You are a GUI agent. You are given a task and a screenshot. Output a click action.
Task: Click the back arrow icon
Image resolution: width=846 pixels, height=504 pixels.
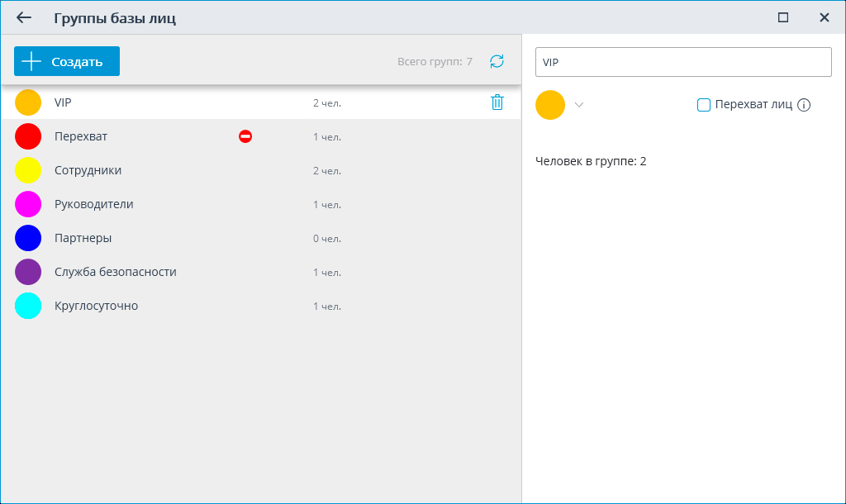[24, 17]
